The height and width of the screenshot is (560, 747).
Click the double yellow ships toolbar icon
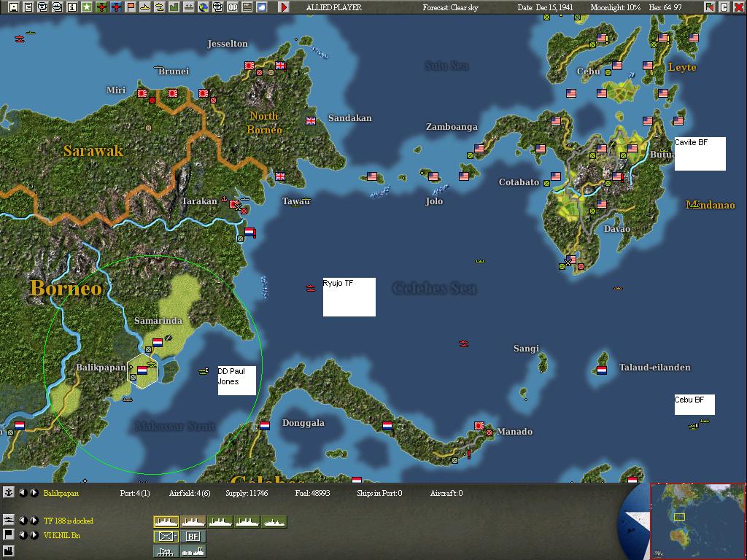click(x=160, y=7)
